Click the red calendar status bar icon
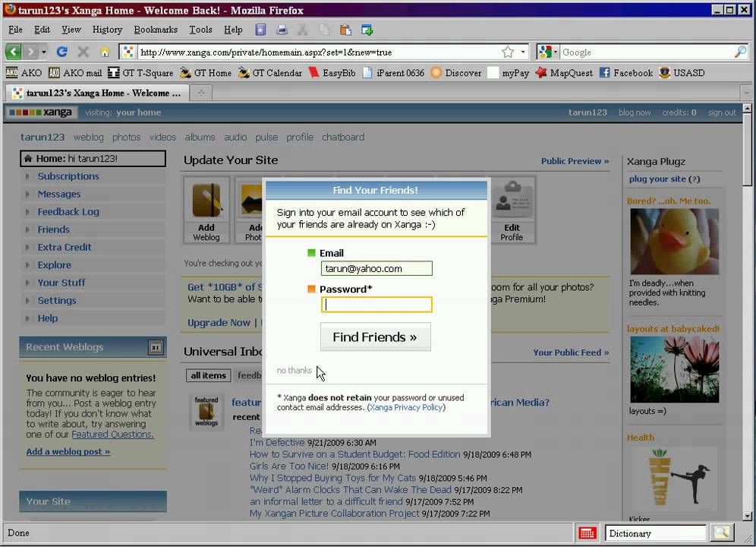Image resolution: width=756 pixels, height=547 pixels. click(x=587, y=533)
